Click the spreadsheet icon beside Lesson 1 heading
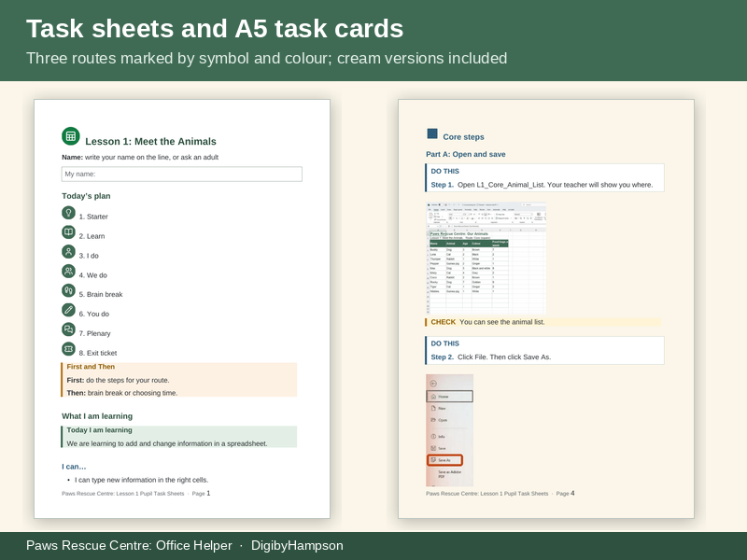Viewport: 747px width, 560px height. point(71,136)
